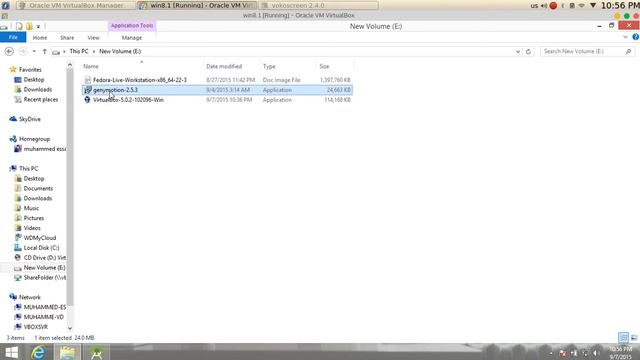Open VBOXSVR network computer
640x360 pixels.
click(x=36, y=327)
